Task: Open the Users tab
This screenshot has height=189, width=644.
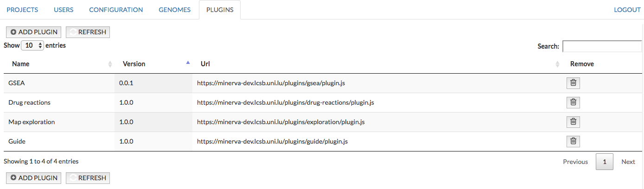Action: coord(64,10)
